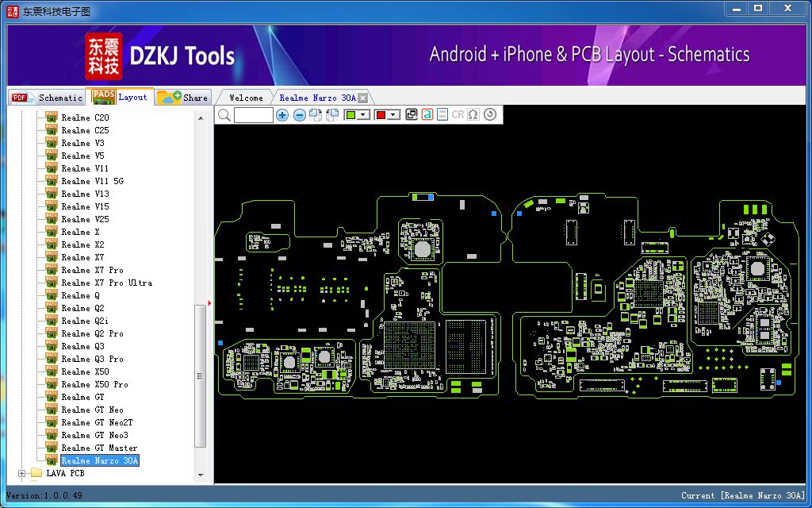Open Realme V3 layout entry

[82, 143]
